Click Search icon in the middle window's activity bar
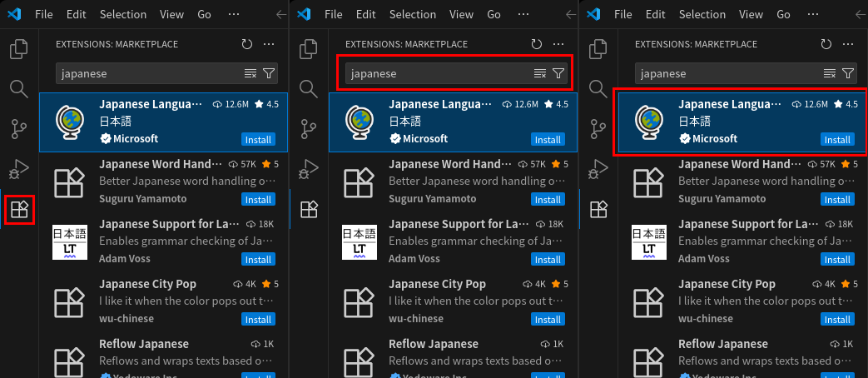Viewport: 868px width, 378px height. point(309,89)
